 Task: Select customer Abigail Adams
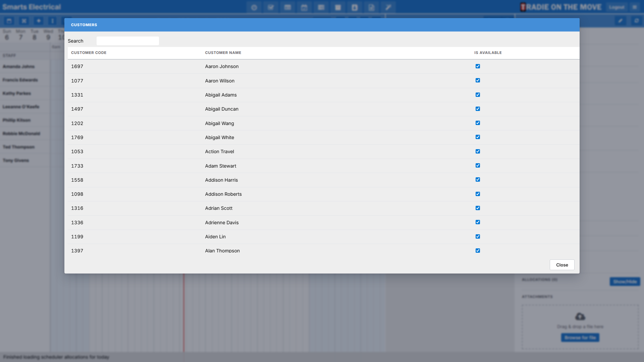[221, 95]
